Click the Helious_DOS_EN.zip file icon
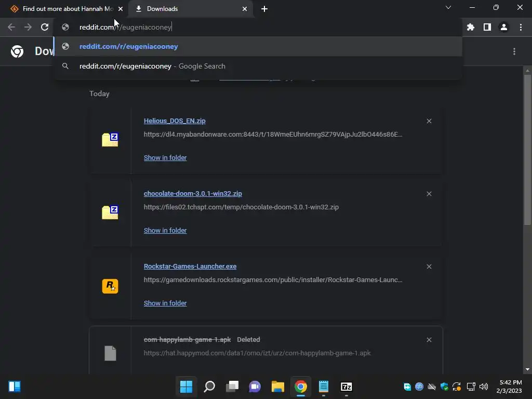Image resolution: width=532 pixels, height=399 pixels. point(110,139)
